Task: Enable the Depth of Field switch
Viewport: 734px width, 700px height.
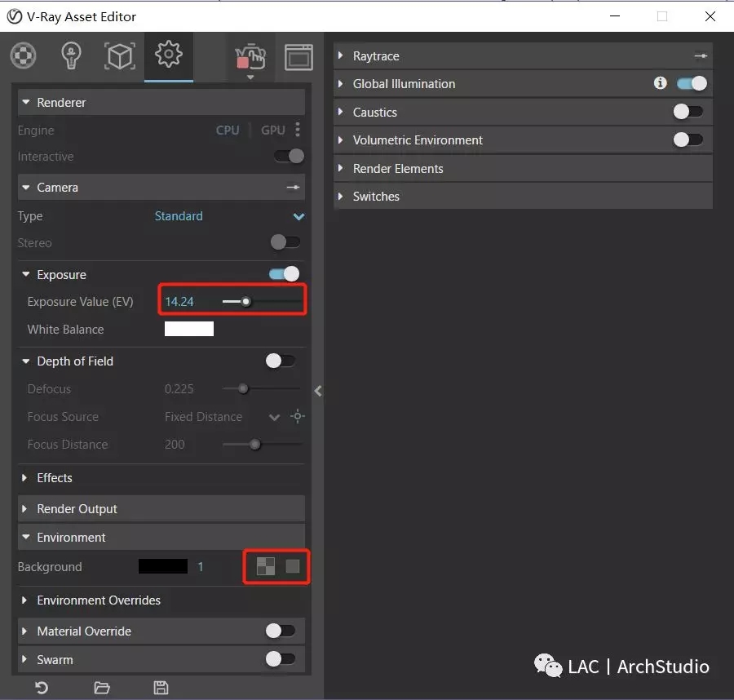Action: [281, 361]
